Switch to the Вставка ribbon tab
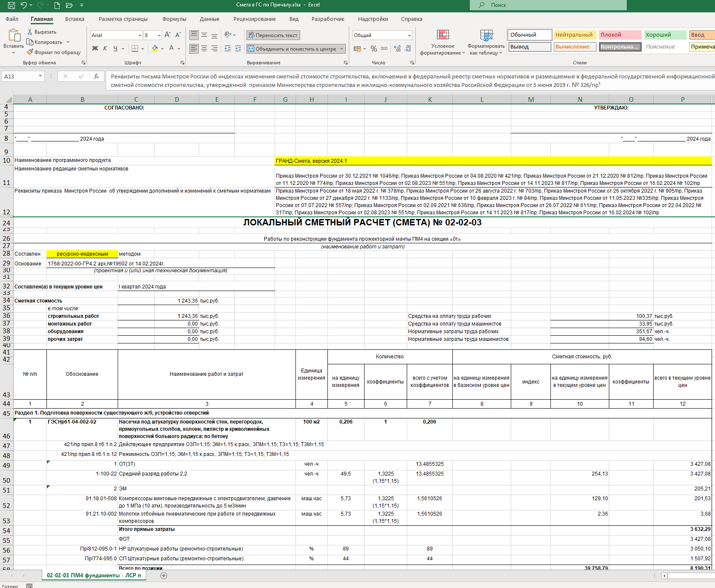Viewport: 715px width, 588px height. click(75, 19)
